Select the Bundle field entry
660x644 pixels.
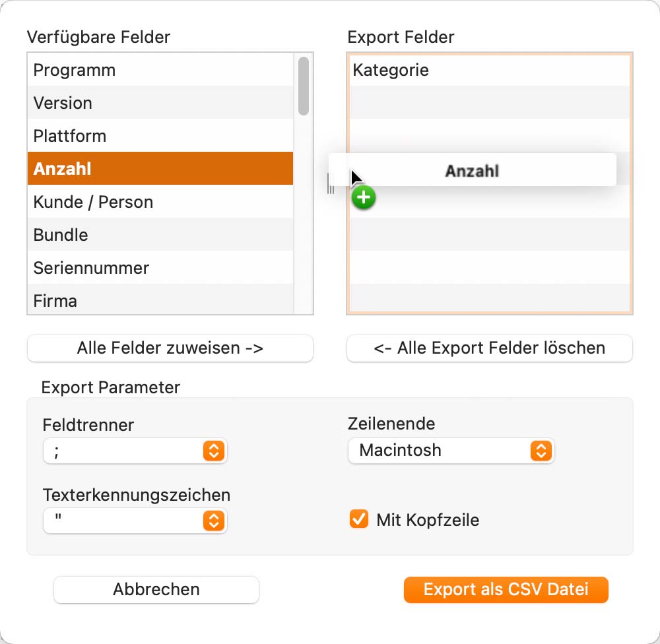[160, 234]
